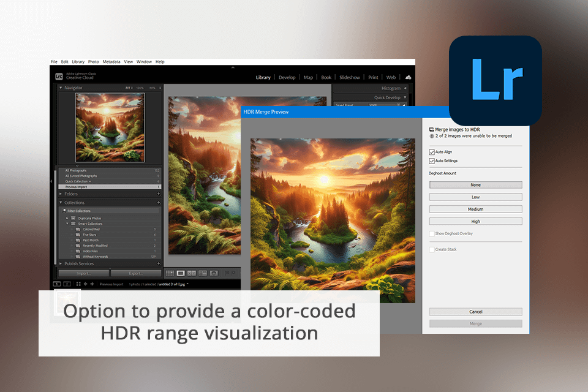Collapse the top module panel arrow
This screenshot has width=588, height=392.
[x=233, y=67]
